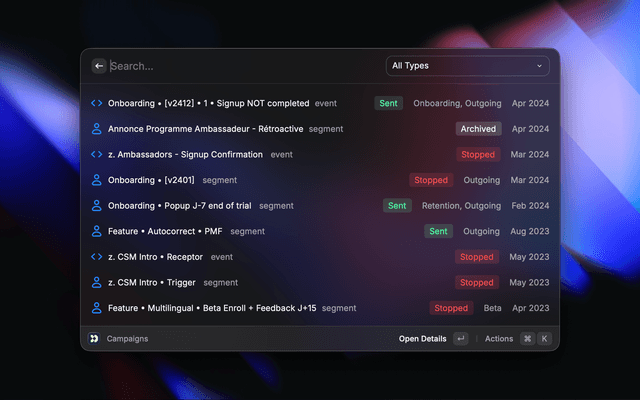
Task: Click the person icon beside CSM Intro Trigger
Action: click(x=97, y=282)
